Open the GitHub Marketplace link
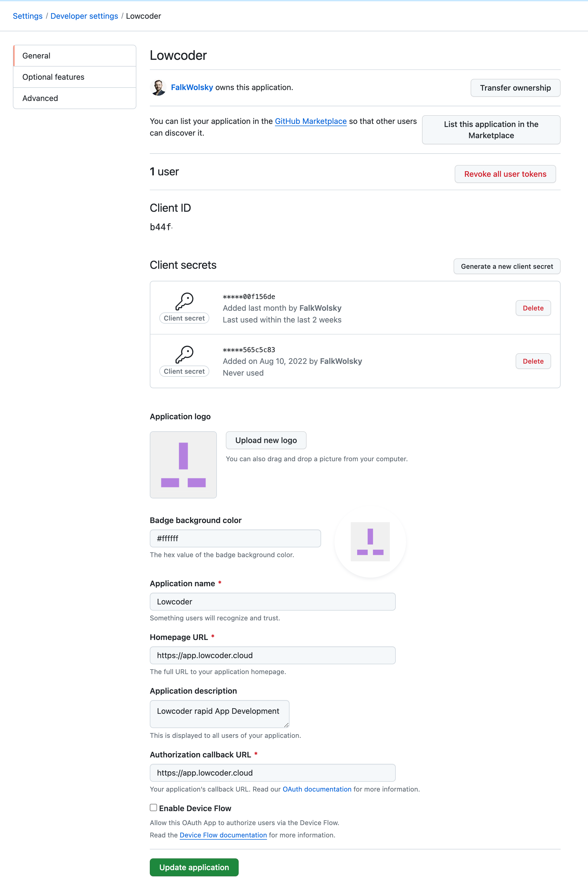 (x=310, y=121)
